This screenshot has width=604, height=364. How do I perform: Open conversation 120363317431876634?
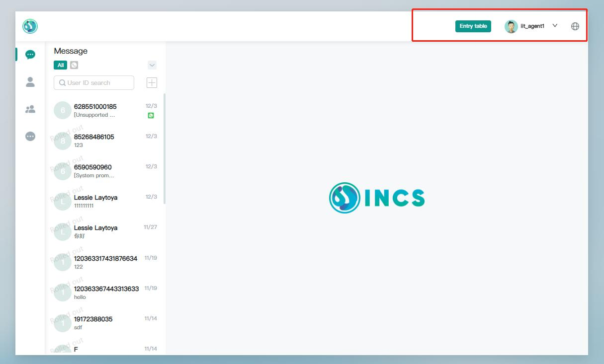tap(105, 262)
